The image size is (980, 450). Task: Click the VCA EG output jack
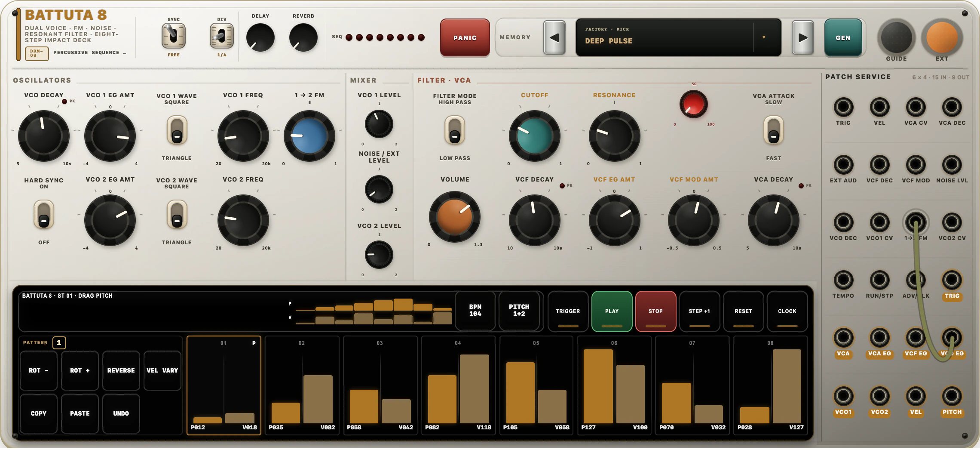coord(879,338)
